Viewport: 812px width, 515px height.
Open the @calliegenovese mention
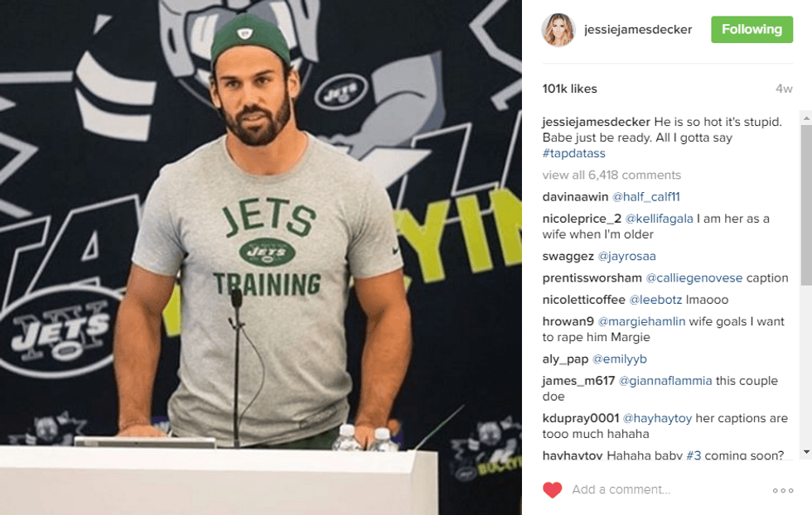[x=694, y=278]
